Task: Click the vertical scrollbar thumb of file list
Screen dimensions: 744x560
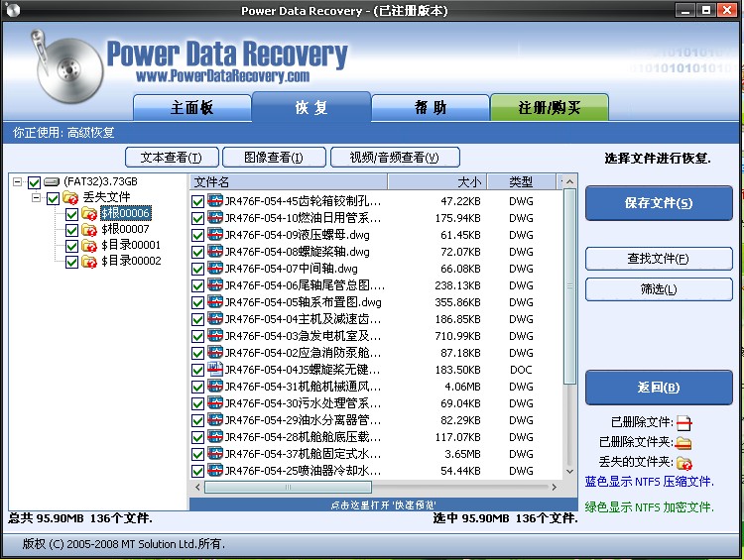Action: [x=569, y=285]
